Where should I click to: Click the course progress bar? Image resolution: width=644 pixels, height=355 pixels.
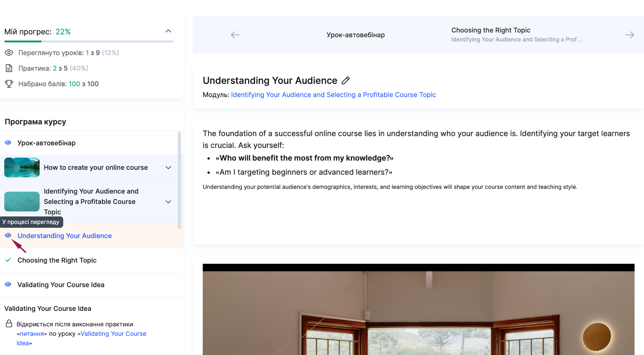point(89,41)
